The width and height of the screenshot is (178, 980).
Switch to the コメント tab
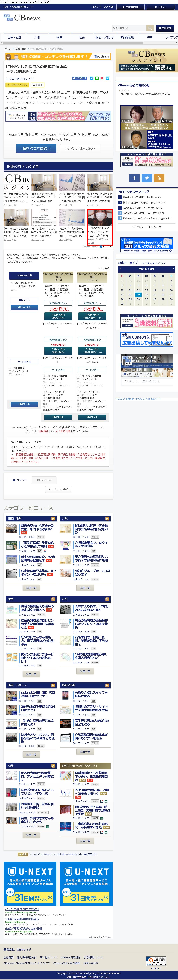(x=19, y=480)
